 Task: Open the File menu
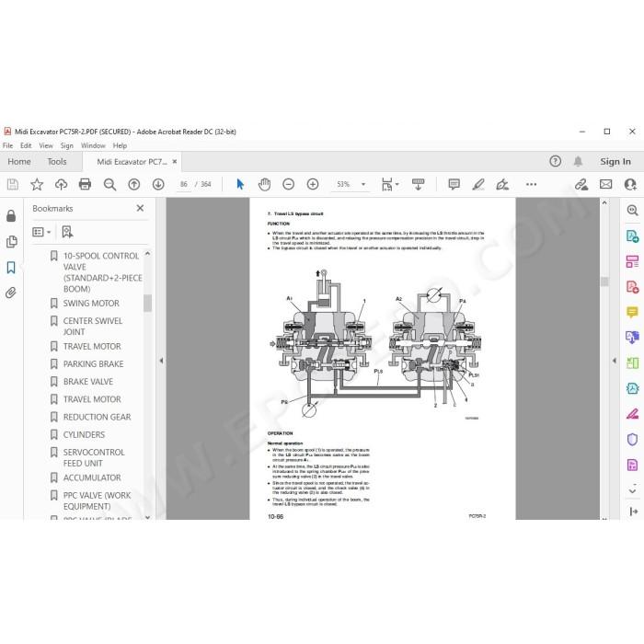point(7,145)
